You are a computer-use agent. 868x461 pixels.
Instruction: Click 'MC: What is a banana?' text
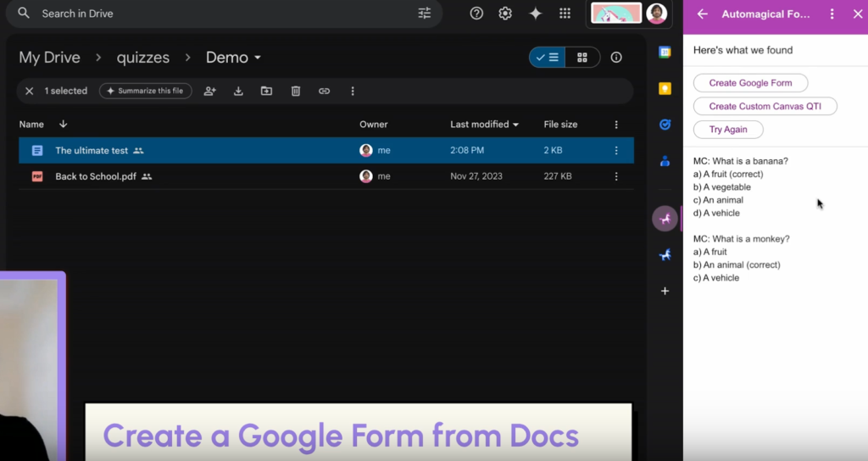[x=741, y=161]
